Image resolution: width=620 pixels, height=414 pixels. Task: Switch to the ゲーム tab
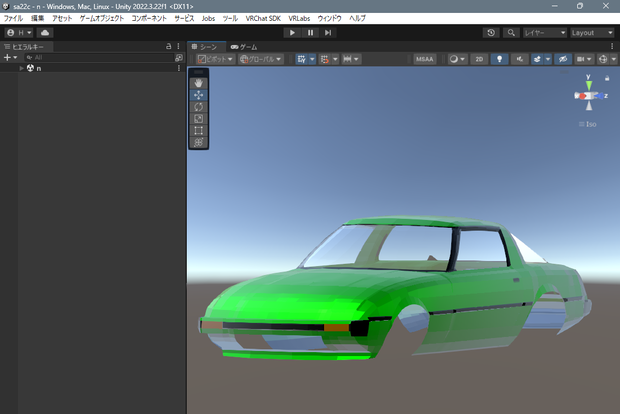pos(244,47)
